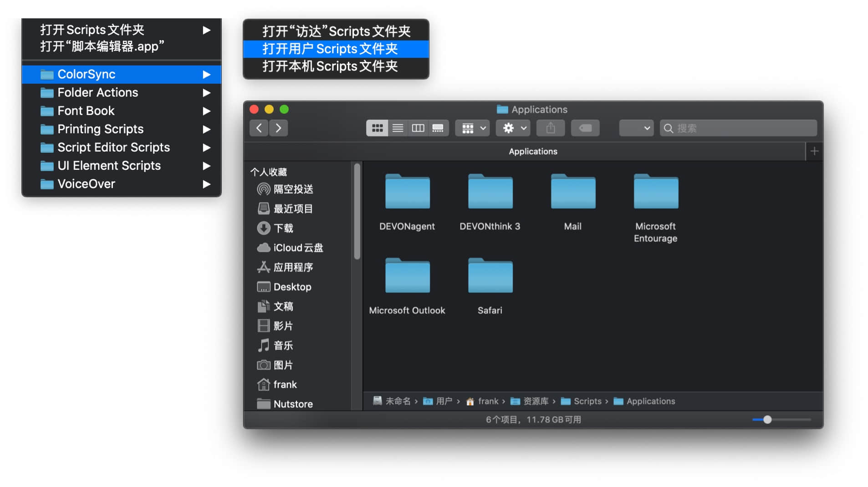Screen dimensions: 868x487
Task: Open the empty toolbar dropdown beside search
Action: 636,128
